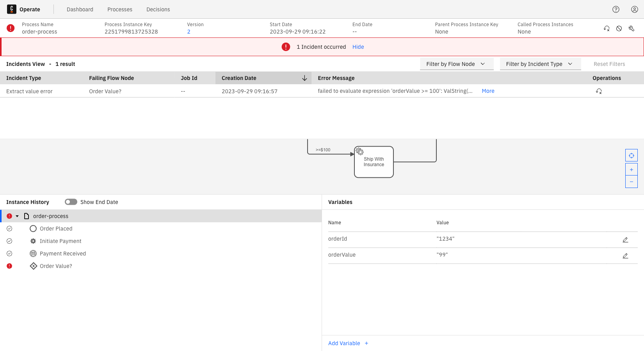This screenshot has height=351, width=644.
Task: Enable the Show End Date toggle
Action: [x=71, y=202]
